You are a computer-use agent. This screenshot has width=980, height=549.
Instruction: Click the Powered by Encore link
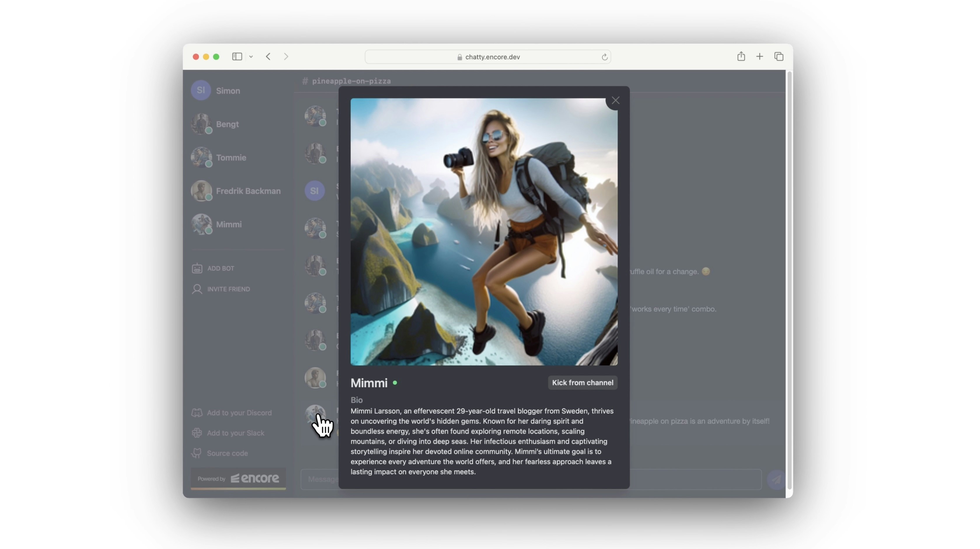coord(238,478)
